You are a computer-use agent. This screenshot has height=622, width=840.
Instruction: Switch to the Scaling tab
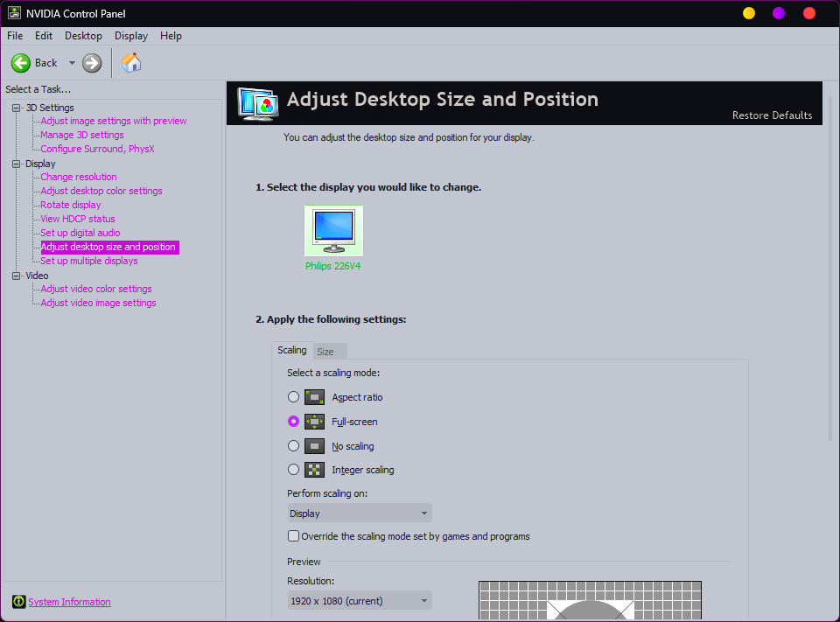click(x=292, y=350)
